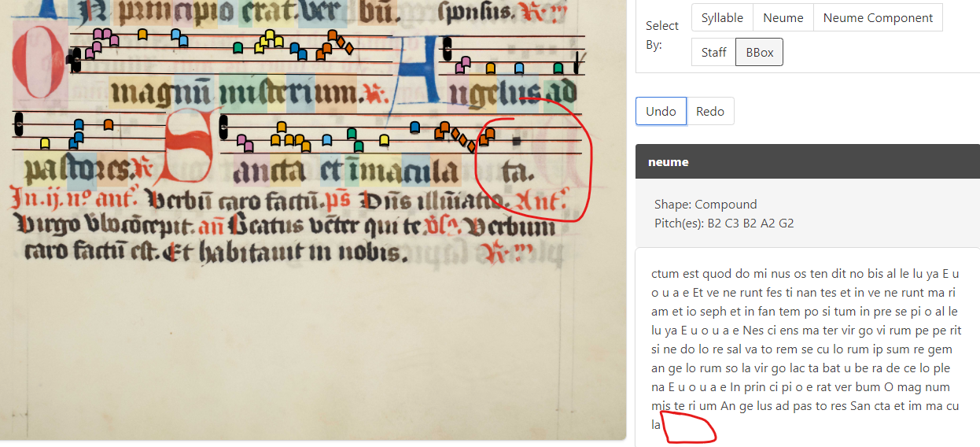Click the clef on the Angelus staff
This screenshot has width=980, height=447.
tap(447, 50)
